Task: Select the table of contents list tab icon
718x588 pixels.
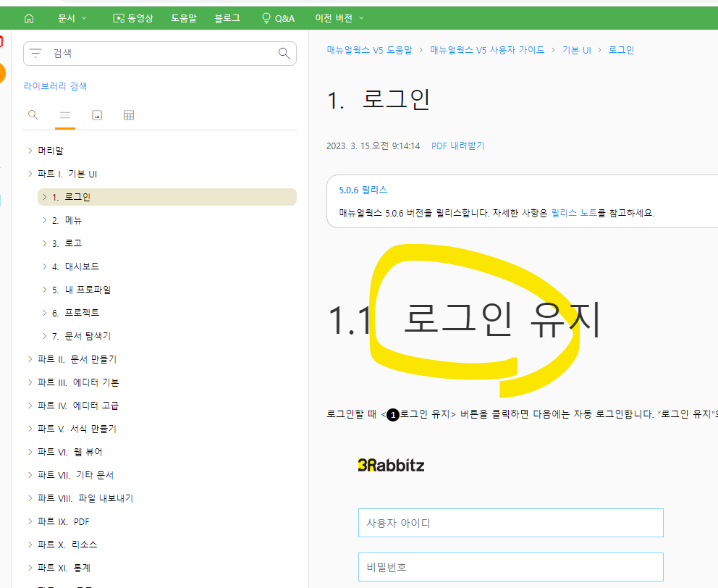Action: [65, 115]
